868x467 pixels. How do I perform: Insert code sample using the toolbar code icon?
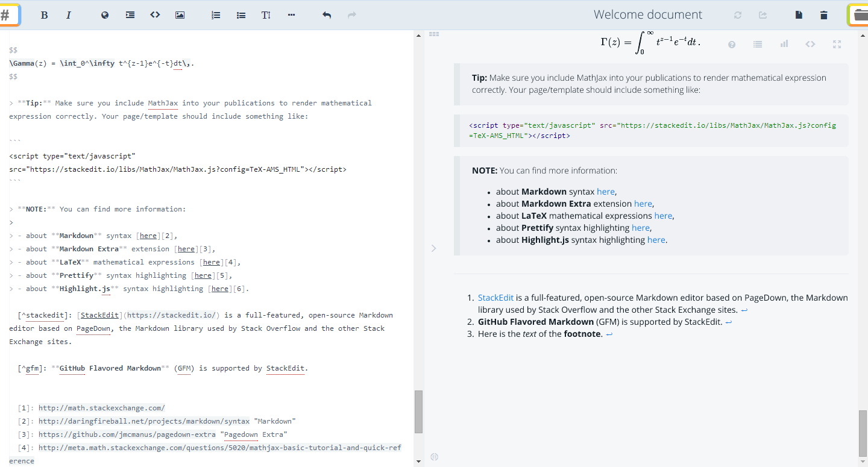(x=155, y=15)
